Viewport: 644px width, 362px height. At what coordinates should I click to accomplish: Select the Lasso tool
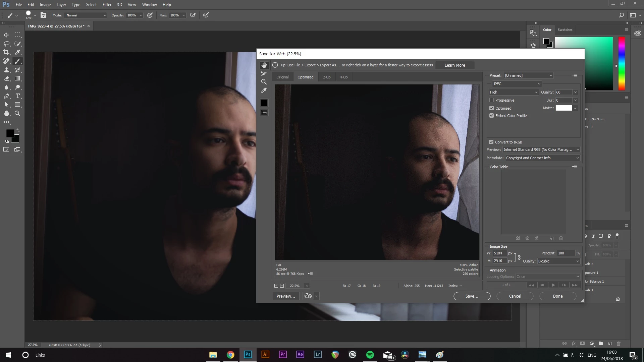(6, 44)
